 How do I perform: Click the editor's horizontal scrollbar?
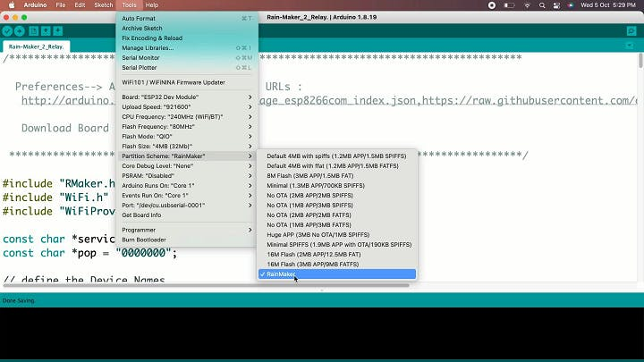[x=206, y=286]
